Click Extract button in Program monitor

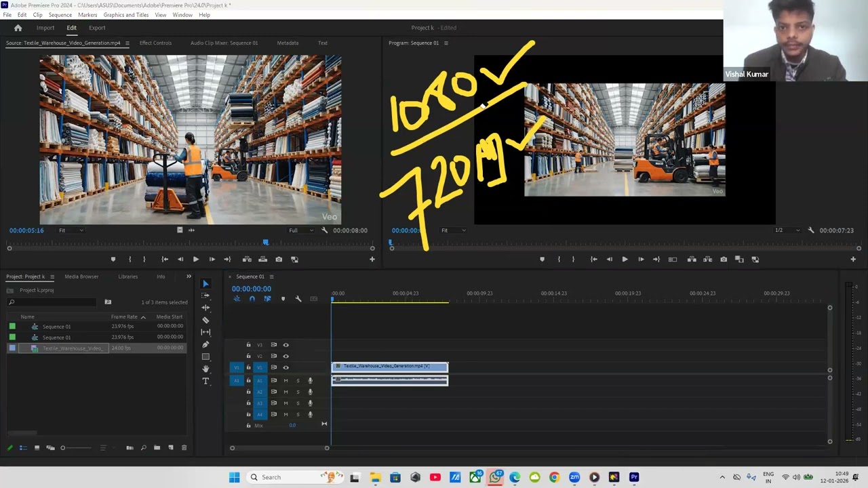click(707, 260)
